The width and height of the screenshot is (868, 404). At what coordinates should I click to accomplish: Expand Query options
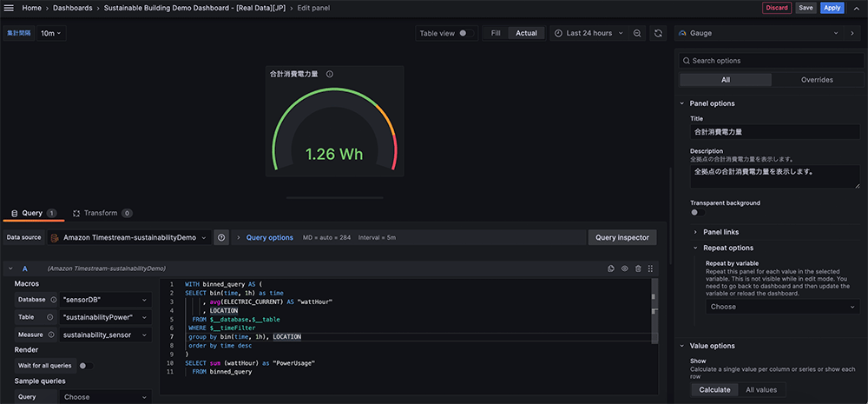click(x=269, y=237)
